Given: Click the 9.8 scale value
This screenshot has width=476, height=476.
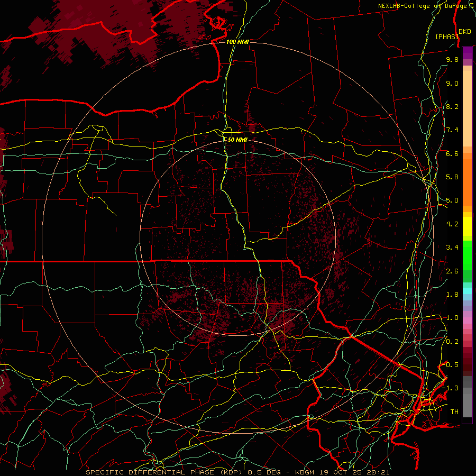Looking at the screenshot, I should pyautogui.click(x=452, y=59).
